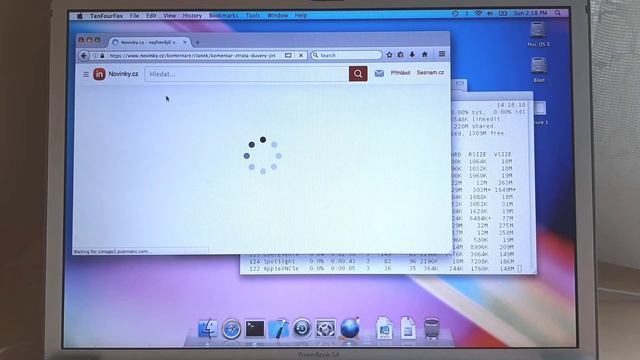Open the first document stack in Dock
The width and height of the screenshot is (640, 360).
pos(384,328)
